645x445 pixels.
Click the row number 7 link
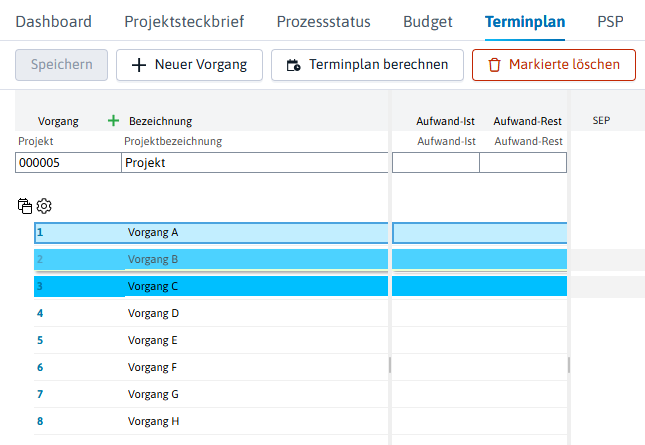40,394
